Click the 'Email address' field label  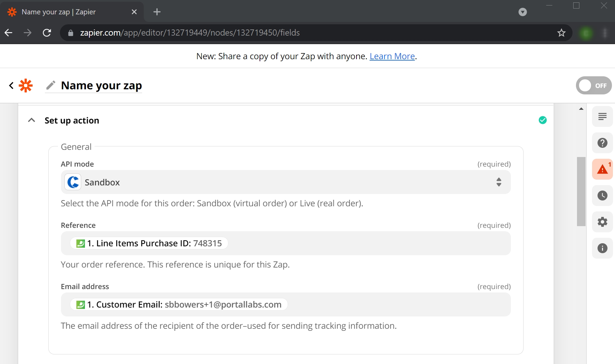coord(85,286)
